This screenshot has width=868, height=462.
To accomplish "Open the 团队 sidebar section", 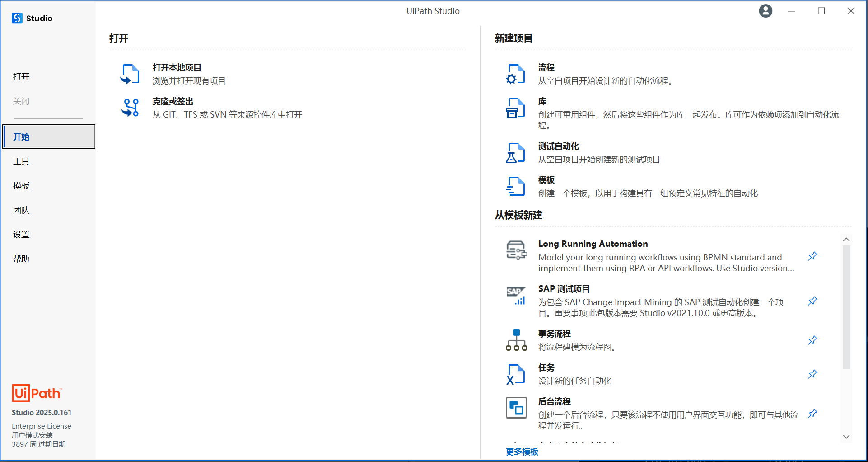I will tap(21, 210).
